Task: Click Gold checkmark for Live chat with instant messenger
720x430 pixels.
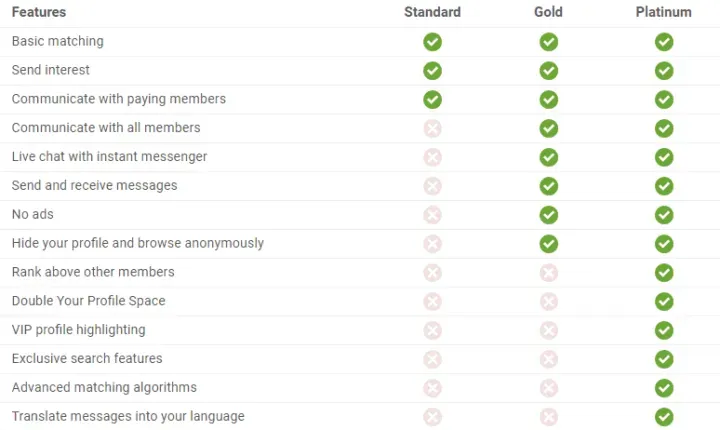Action: [548, 157]
